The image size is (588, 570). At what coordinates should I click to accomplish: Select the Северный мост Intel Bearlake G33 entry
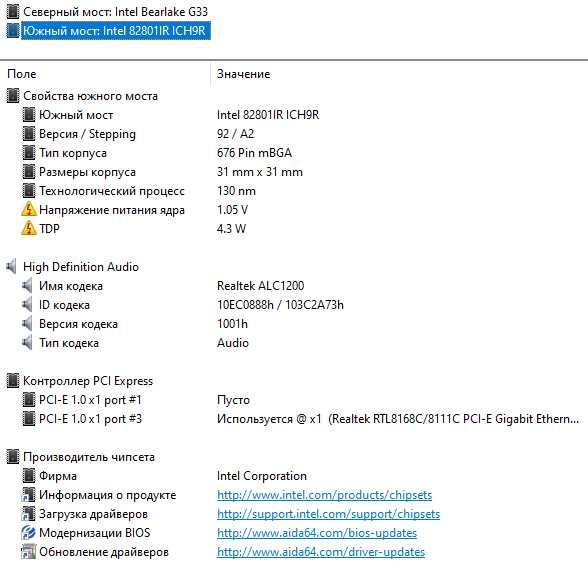tap(115, 12)
